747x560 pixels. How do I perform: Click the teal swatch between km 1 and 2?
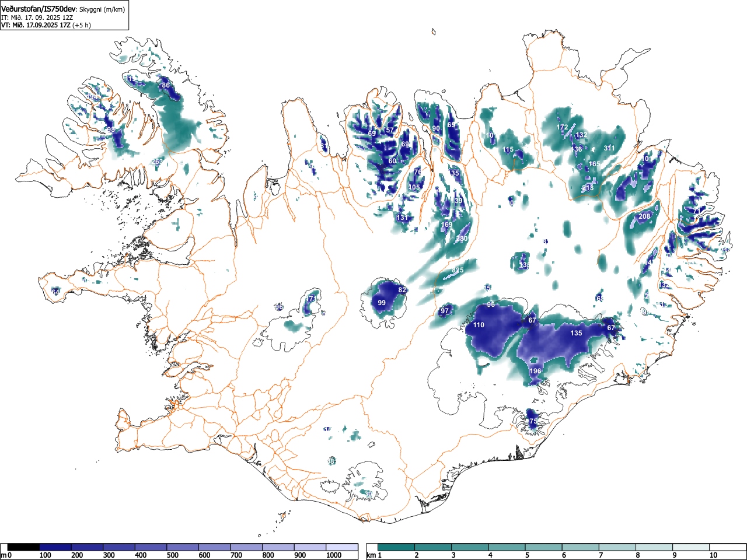click(397, 547)
